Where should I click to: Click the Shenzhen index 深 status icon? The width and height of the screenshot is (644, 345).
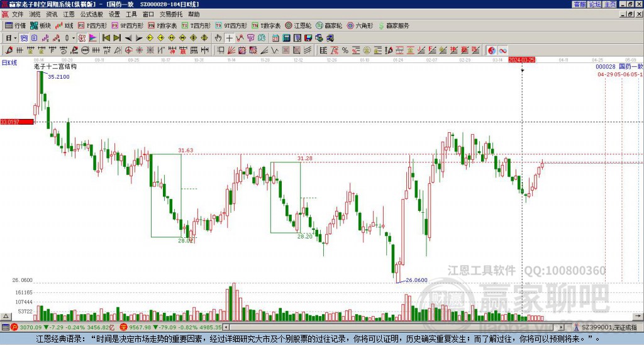[123, 327]
